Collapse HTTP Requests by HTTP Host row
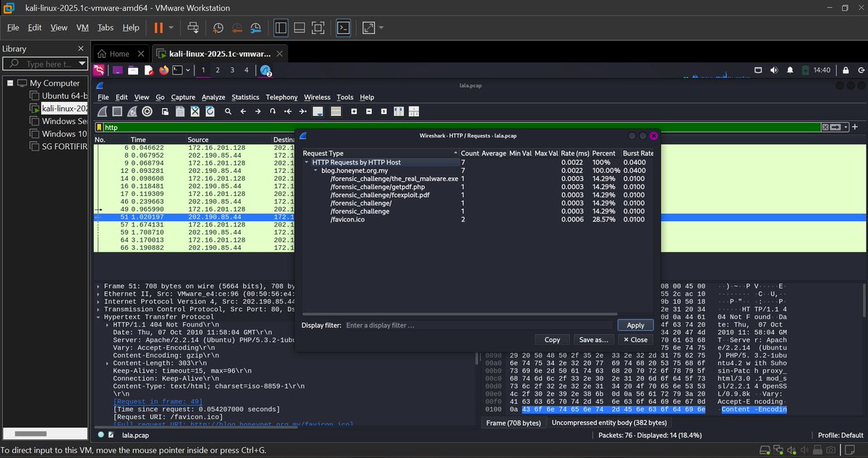The width and height of the screenshot is (868, 458). tap(308, 163)
